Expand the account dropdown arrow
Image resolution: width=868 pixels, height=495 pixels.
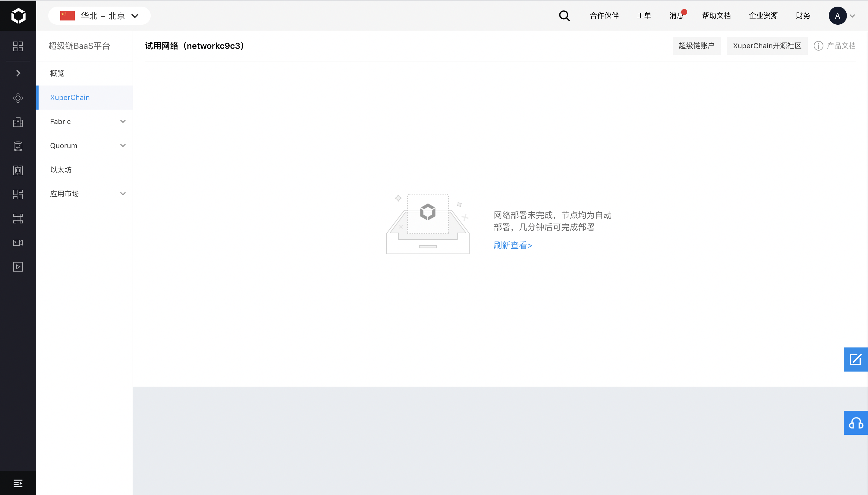(x=852, y=16)
